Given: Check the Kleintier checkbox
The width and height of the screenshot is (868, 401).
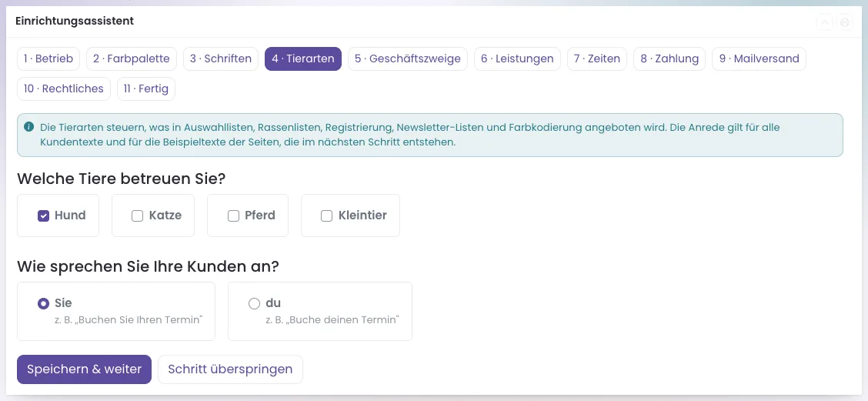Looking at the screenshot, I should coord(326,216).
